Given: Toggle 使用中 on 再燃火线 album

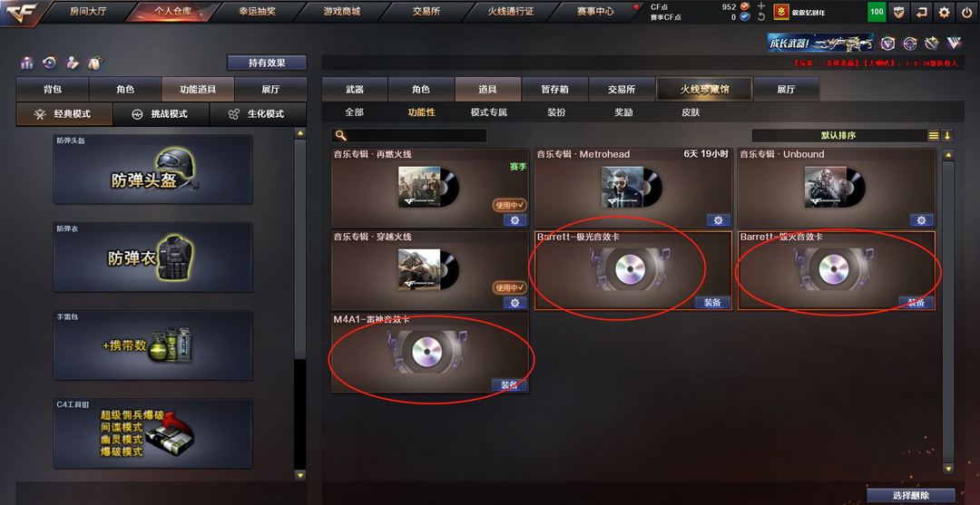Looking at the screenshot, I should [x=510, y=205].
